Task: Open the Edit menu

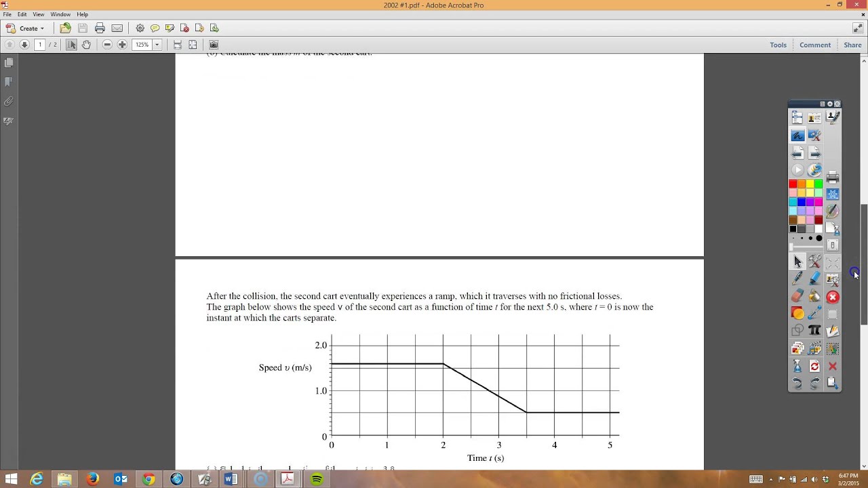Action: [x=22, y=14]
